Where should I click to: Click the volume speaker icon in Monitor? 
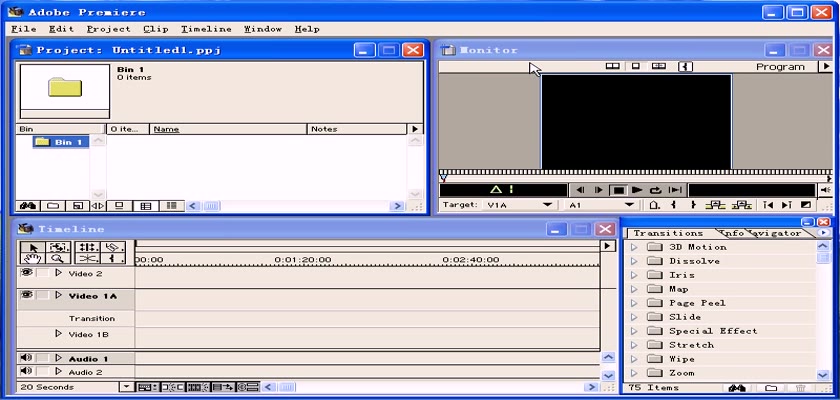click(x=826, y=190)
